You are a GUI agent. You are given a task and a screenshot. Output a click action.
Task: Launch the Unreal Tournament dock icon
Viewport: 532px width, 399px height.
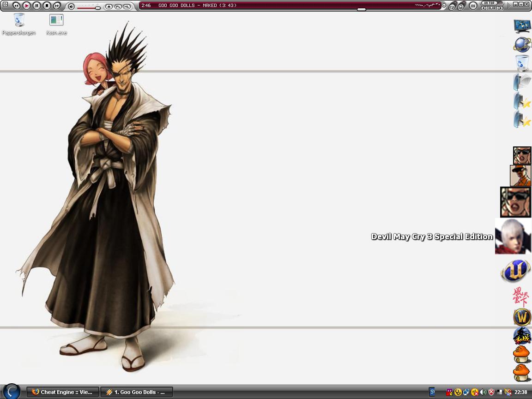[x=515, y=271]
